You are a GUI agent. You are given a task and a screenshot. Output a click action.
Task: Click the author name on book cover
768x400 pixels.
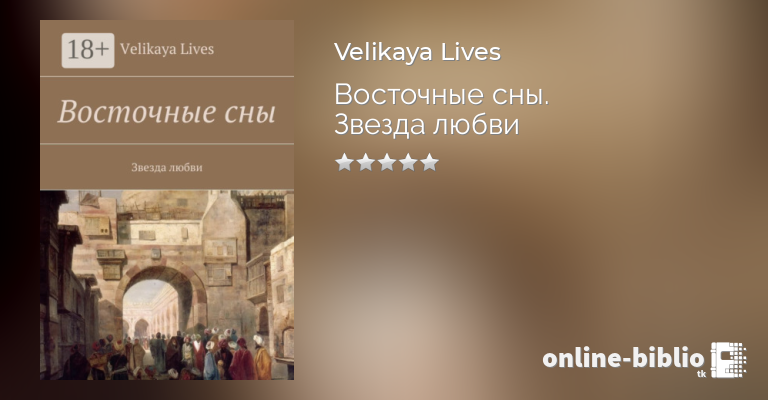pos(167,49)
